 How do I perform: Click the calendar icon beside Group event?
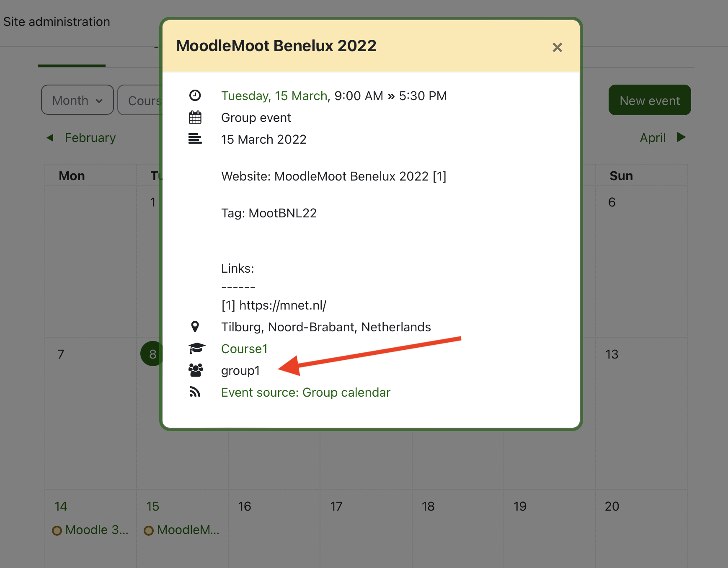pos(195,117)
